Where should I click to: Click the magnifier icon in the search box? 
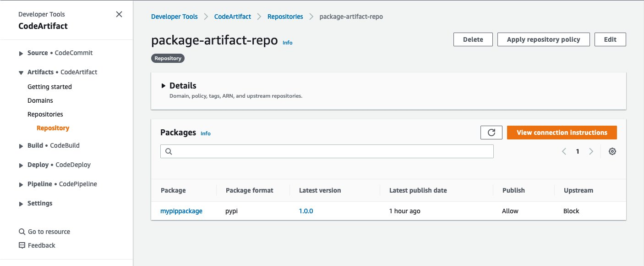(168, 151)
